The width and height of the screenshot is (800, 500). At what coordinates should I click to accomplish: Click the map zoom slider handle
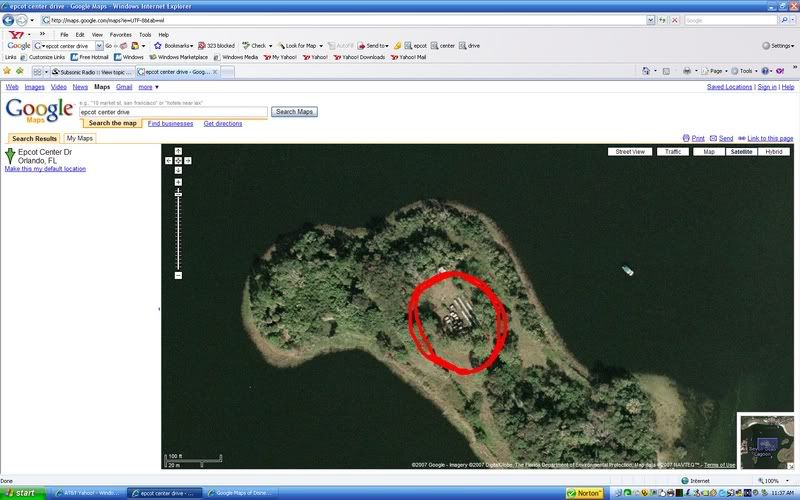point(178,194)
